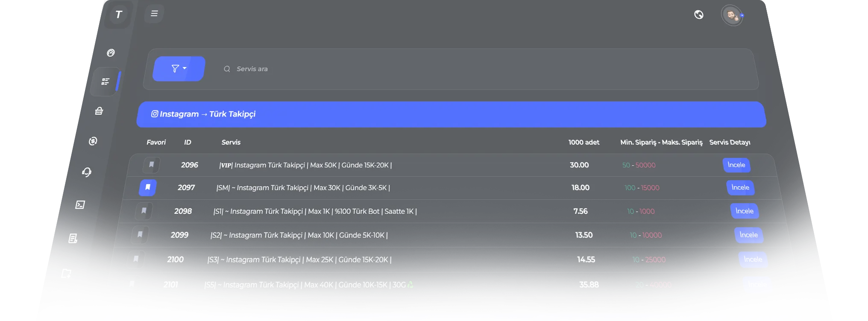Click İncele for service 2096
This screenshot has height=321, width=868.
pos(736,165)
